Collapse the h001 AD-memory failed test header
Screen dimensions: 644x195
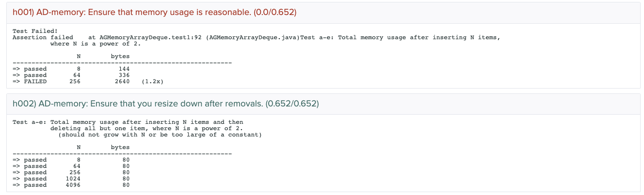click(x=154, y=12)
